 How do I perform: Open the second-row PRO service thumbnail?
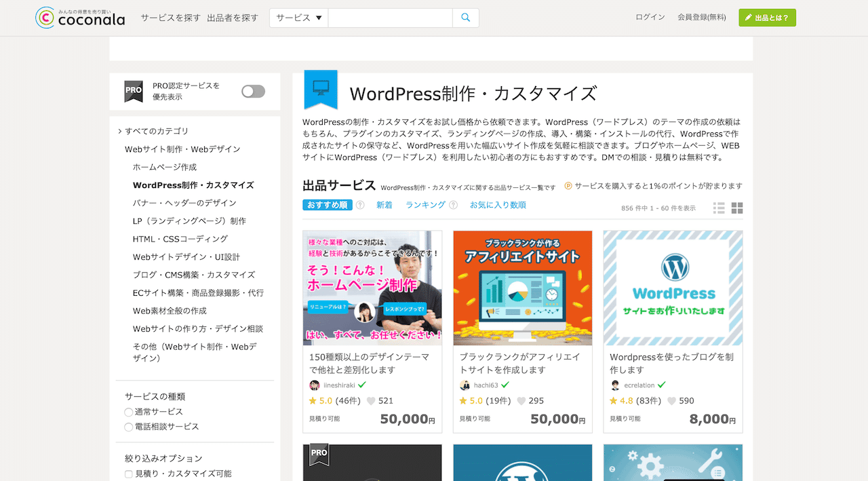pos(372,463)
